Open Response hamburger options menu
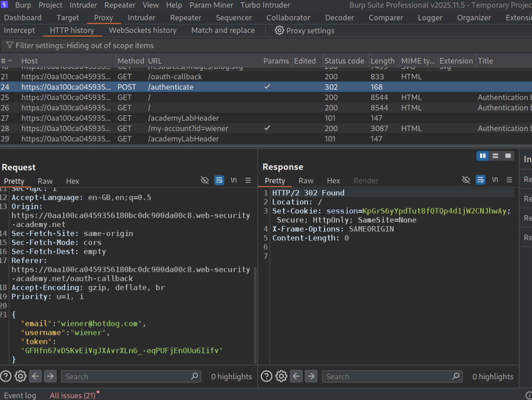The width and height of the screenshot is (532, 400). point(509,180)
